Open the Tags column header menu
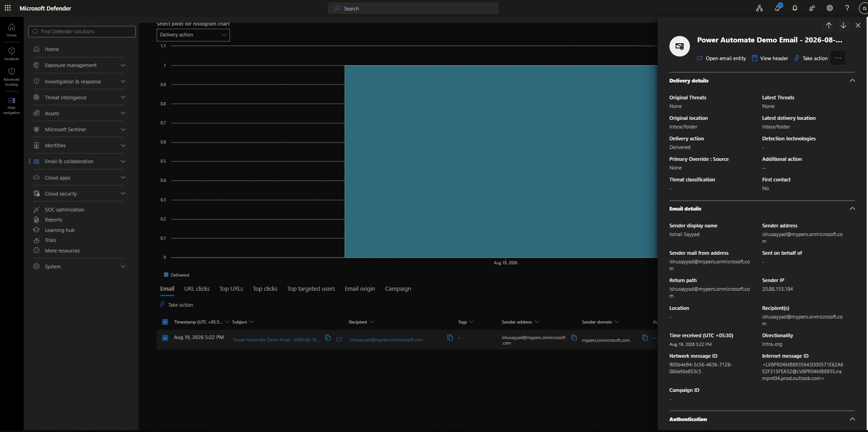This screenshot has width=868, height=432. click(x=466, y=322)
